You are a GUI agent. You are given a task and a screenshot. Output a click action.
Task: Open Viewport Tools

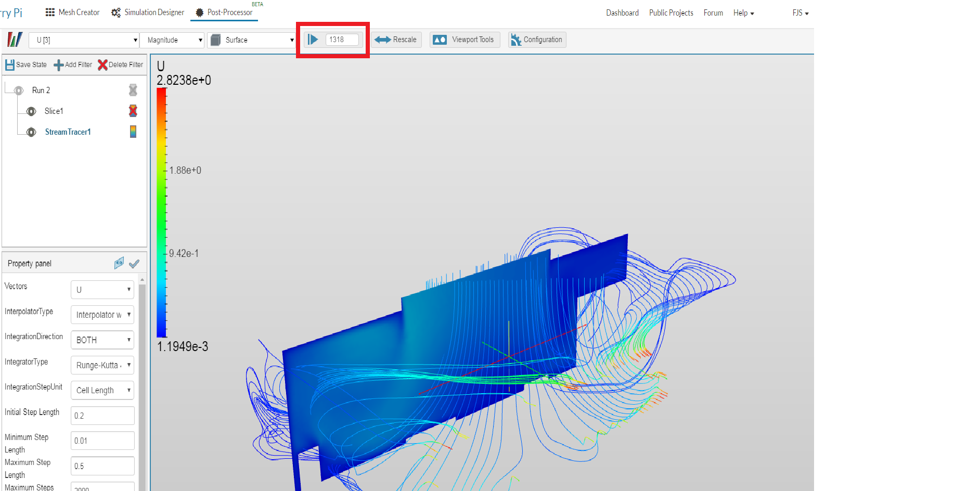(x=465, y=40)
